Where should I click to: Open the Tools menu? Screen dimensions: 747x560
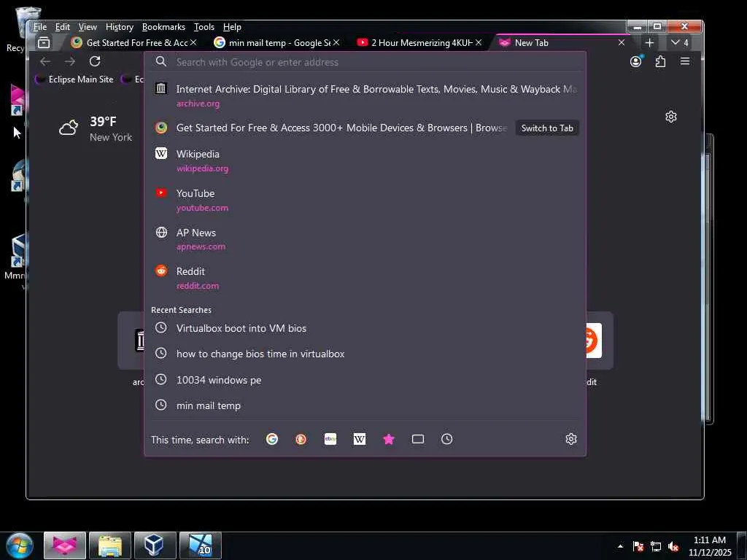pos(204,27)
